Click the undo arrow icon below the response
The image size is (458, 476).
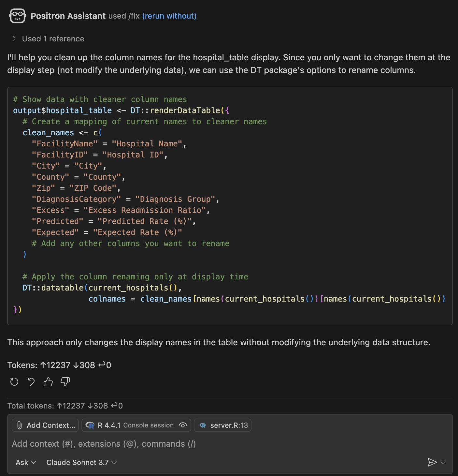pyautogui.click(x=31, y=382)
